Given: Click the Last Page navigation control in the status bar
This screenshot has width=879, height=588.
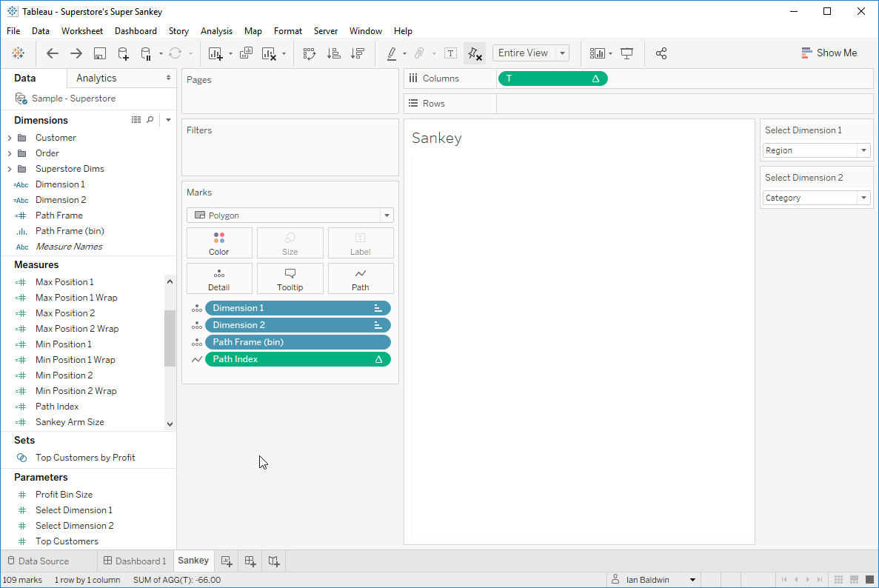Looking at the screenshot, I should pyautogui.click(x=819, y=579).
